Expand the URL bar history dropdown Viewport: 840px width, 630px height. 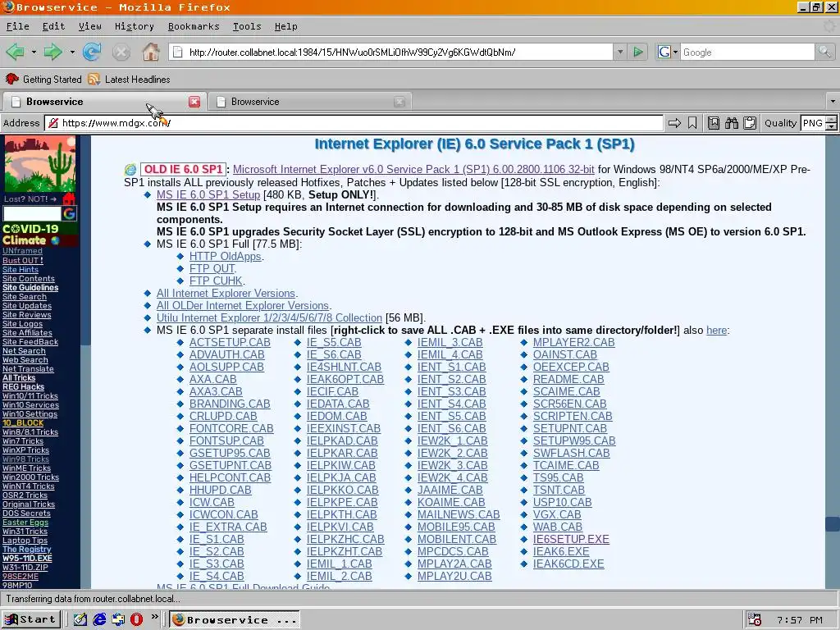[x=620, y=52]
